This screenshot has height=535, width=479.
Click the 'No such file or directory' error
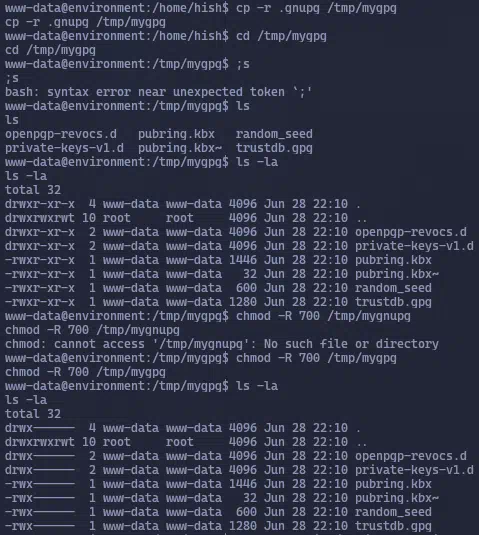pyautogui.click(x=351, y=344)
